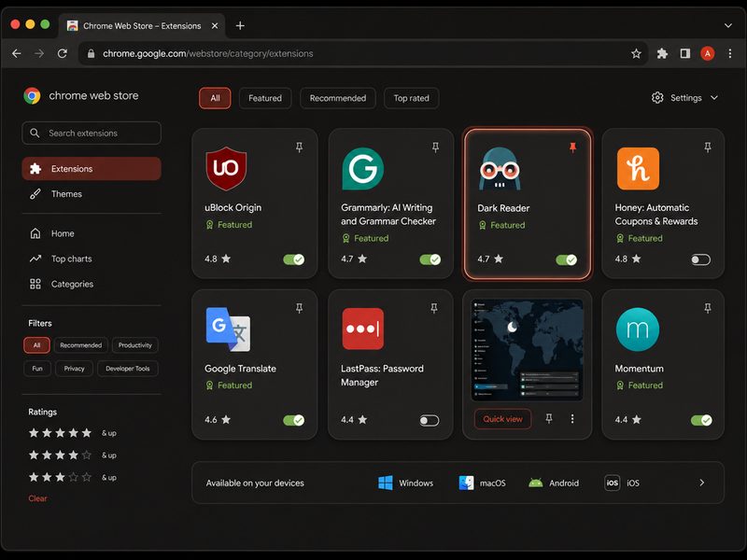The height and width of the screenshot is (560, 747).
Task: Click the address bar URL
Action: [207, 53]
